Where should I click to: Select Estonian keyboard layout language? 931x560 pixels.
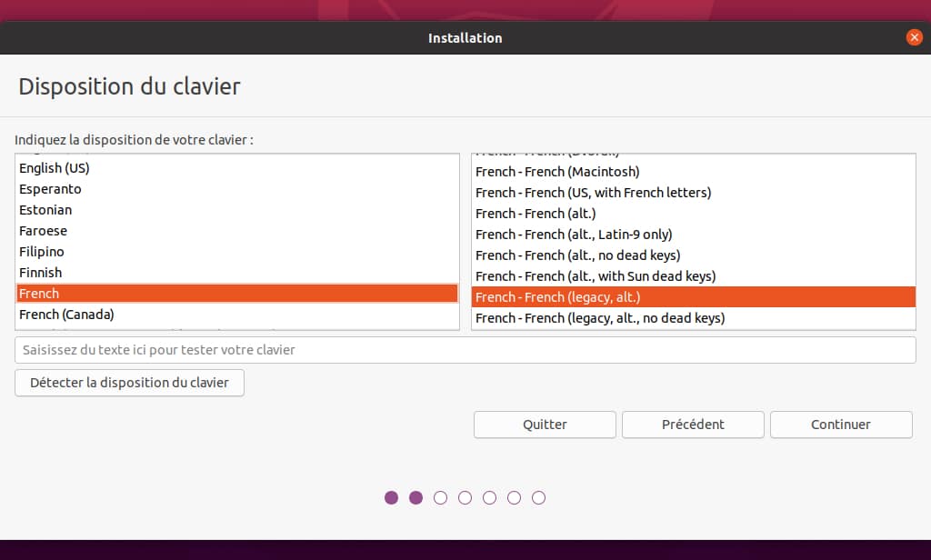click(x=45, y=210)
